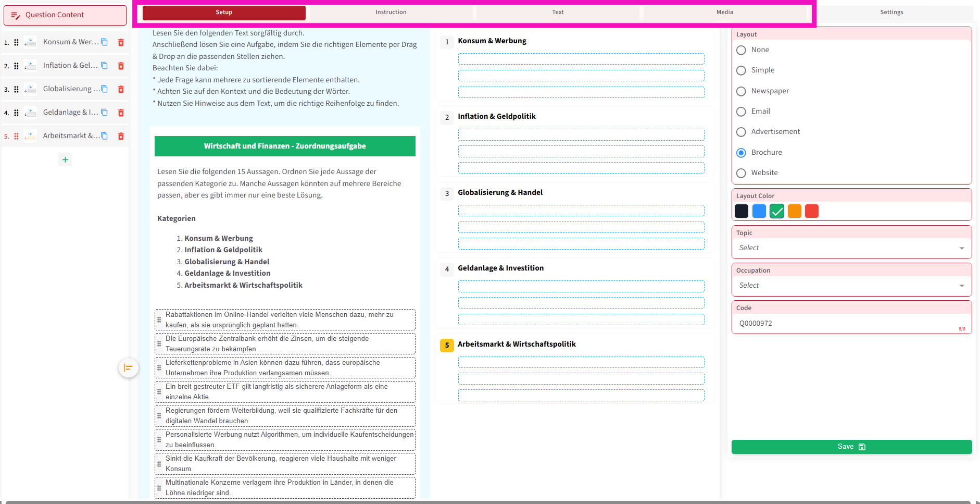The image size is (980, 504).
Task: Open the Question Content panel header
Action: click(x=65, y=15)
